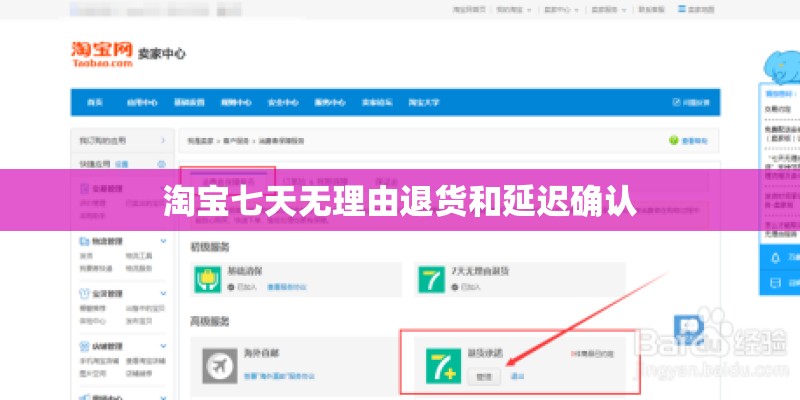Screen dimensions: 800x400
Task: Click the blue chat bubble floating icon
Action: 689,330
